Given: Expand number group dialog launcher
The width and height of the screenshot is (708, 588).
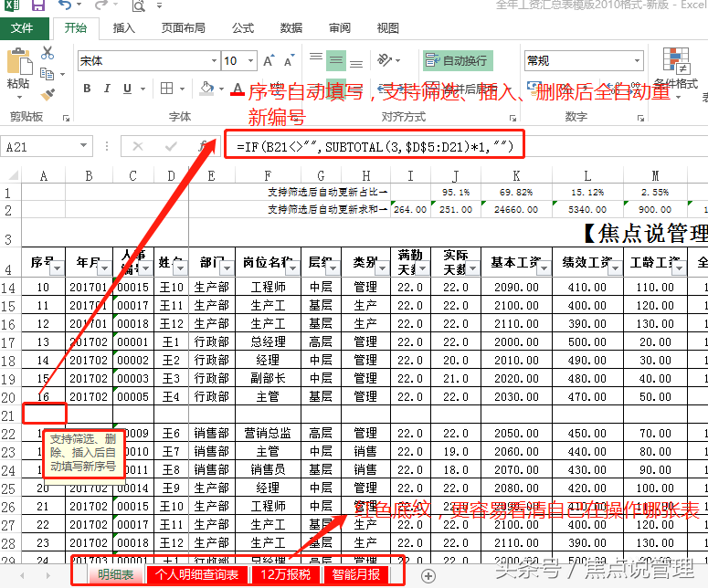Looking at the screenshot, I should point(640,118).
